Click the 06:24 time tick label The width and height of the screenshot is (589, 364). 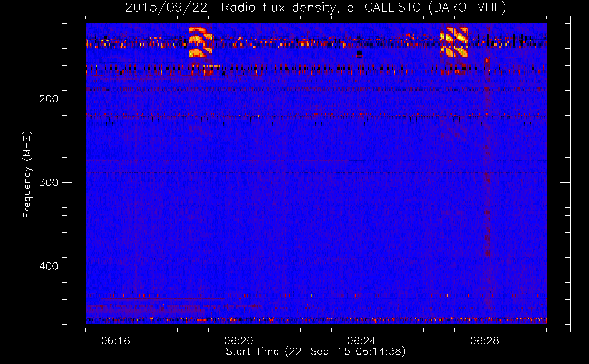[x=362, y=341]
